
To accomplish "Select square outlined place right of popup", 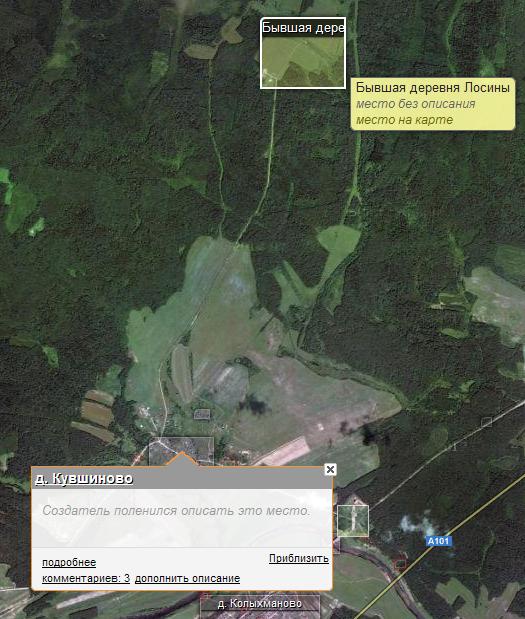I will point(353,521).
